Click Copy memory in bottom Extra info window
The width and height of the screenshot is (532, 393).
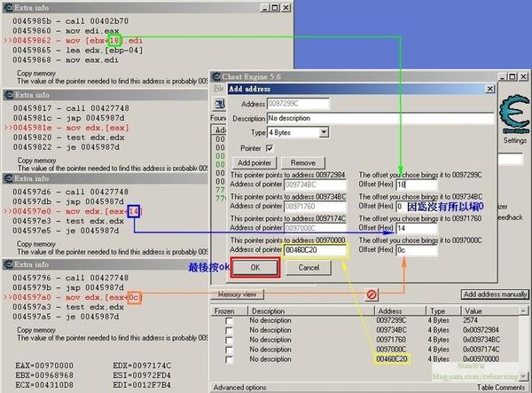(x=36, y=330)
